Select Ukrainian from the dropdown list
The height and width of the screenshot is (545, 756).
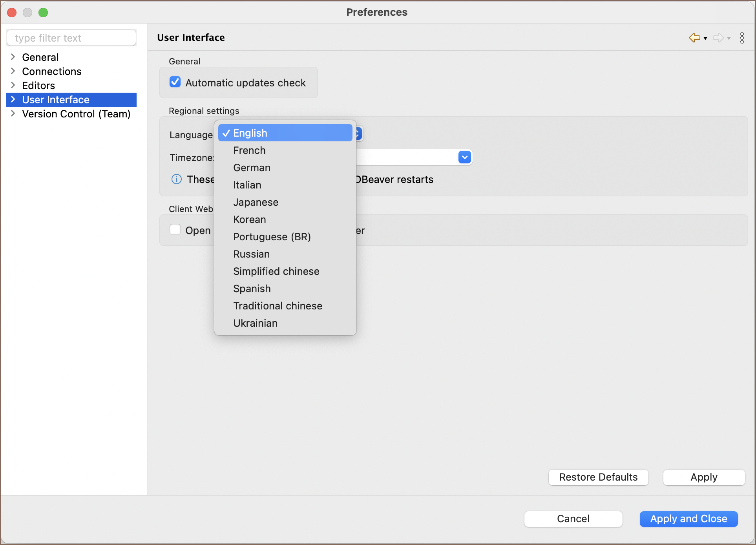tap(255, 323)
